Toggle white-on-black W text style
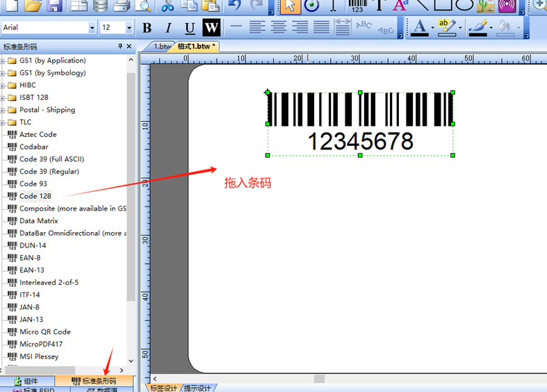547x392 pixels. (211, 28)
